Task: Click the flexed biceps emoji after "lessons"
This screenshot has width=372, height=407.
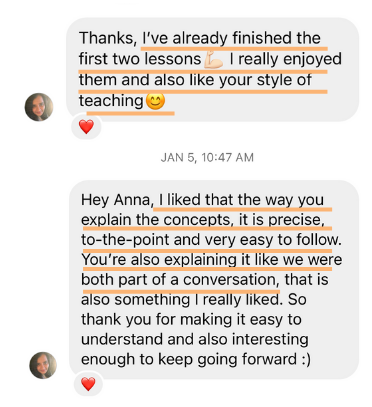Action: (x=213, y=60)
